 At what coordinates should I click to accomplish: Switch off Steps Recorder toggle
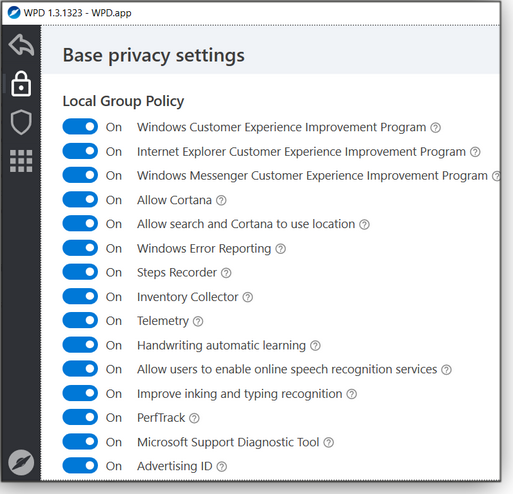[80, 272]
